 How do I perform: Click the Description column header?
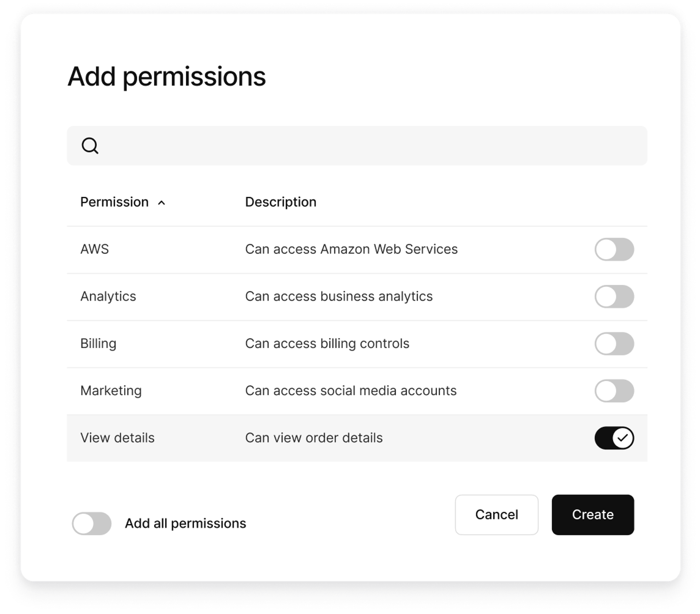pyautogui.click(x=281, y=202)
